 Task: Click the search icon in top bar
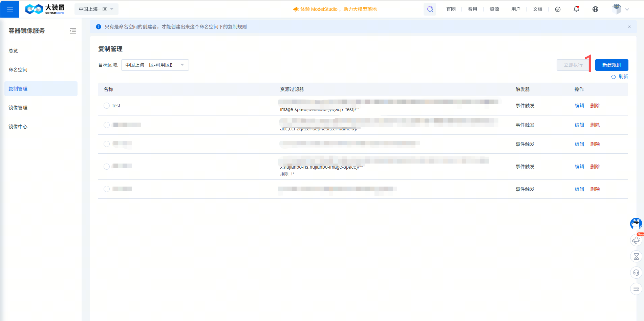[x=430, y=9]
